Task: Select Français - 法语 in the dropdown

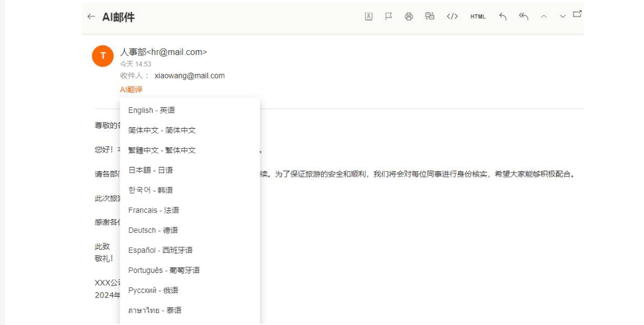Action: (x=153, y=210)
